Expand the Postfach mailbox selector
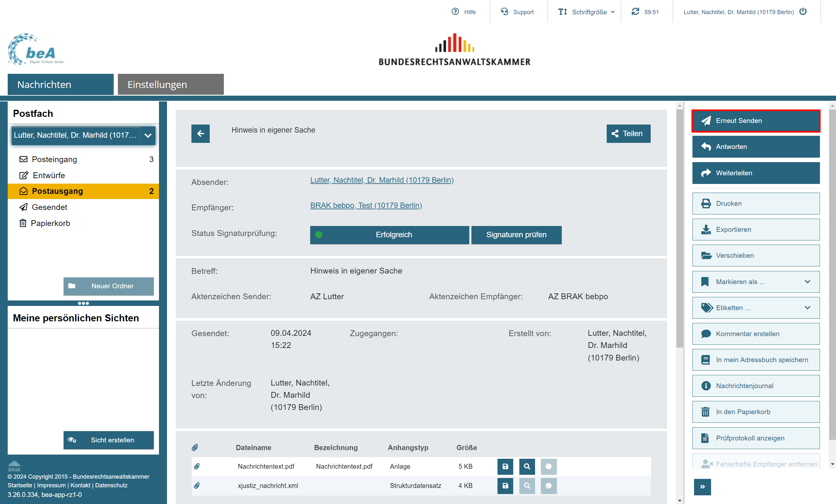The width and height of the screenshot is (836, 504). (x=148, y=135)
